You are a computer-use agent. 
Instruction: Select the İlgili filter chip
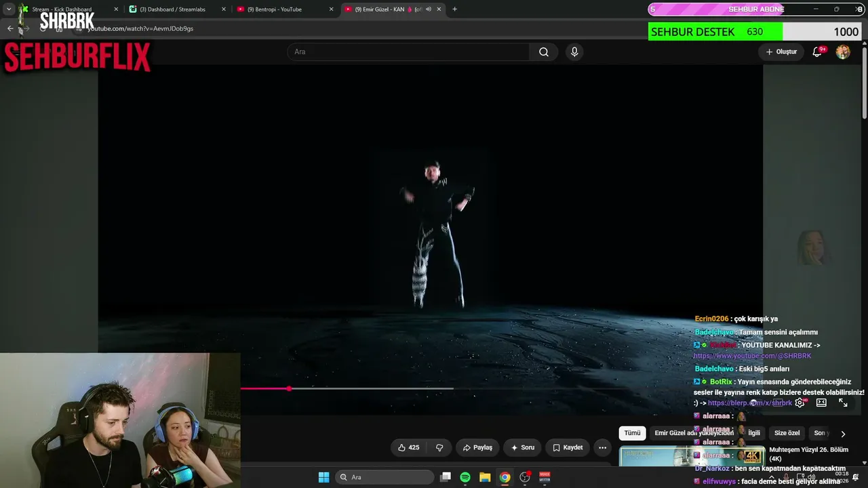[x=754, y=433]
